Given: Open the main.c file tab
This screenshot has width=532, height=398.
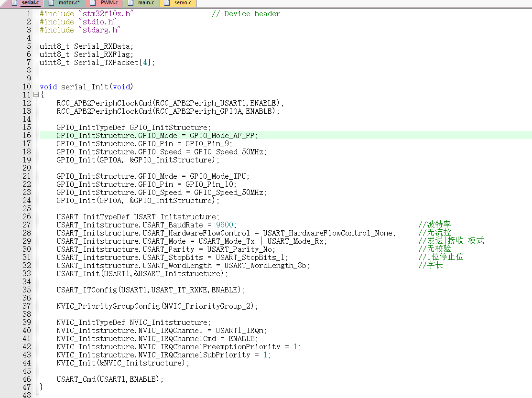Looking at the screenshot, I should click(141, 3).
